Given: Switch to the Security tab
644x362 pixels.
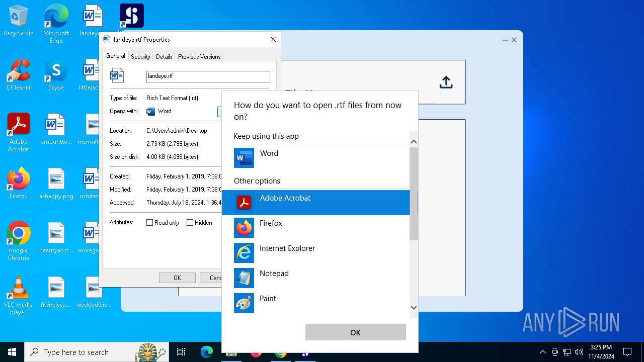Looking at the screenshot, I should coord(140,57).
